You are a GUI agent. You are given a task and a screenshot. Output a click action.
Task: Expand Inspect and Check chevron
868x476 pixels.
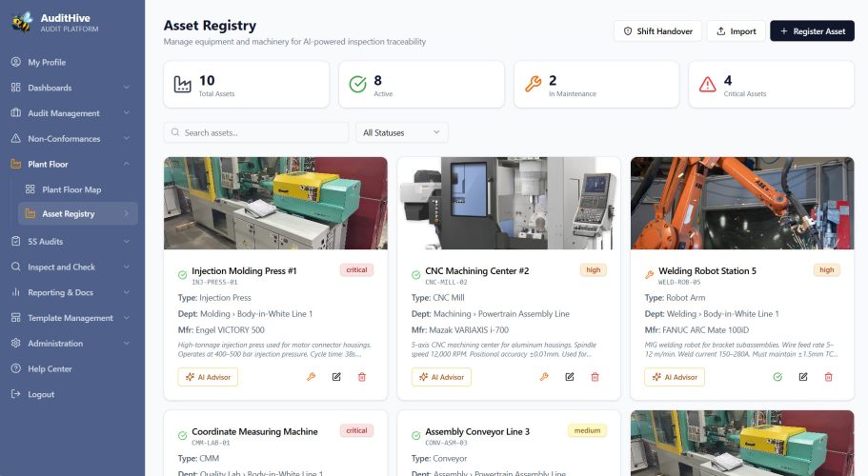pos(126,267)
